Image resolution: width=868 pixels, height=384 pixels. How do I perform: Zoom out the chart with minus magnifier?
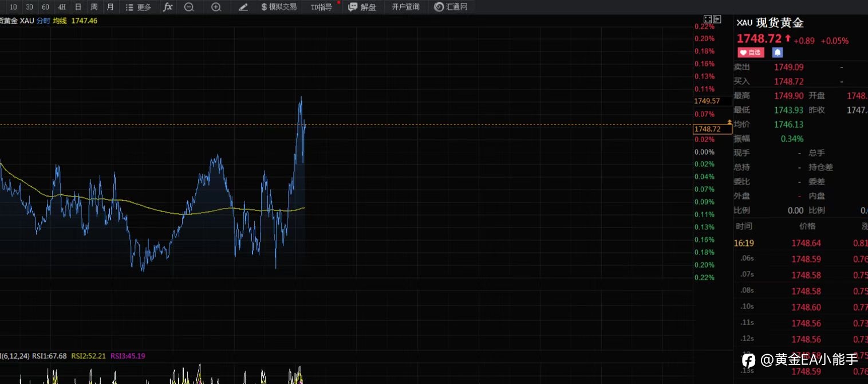189,7
